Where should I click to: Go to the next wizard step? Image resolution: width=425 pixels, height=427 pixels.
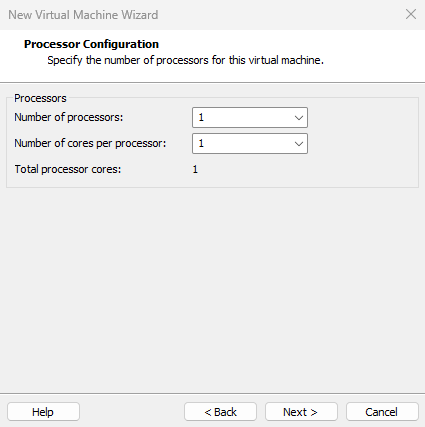[x=301, y=412]
